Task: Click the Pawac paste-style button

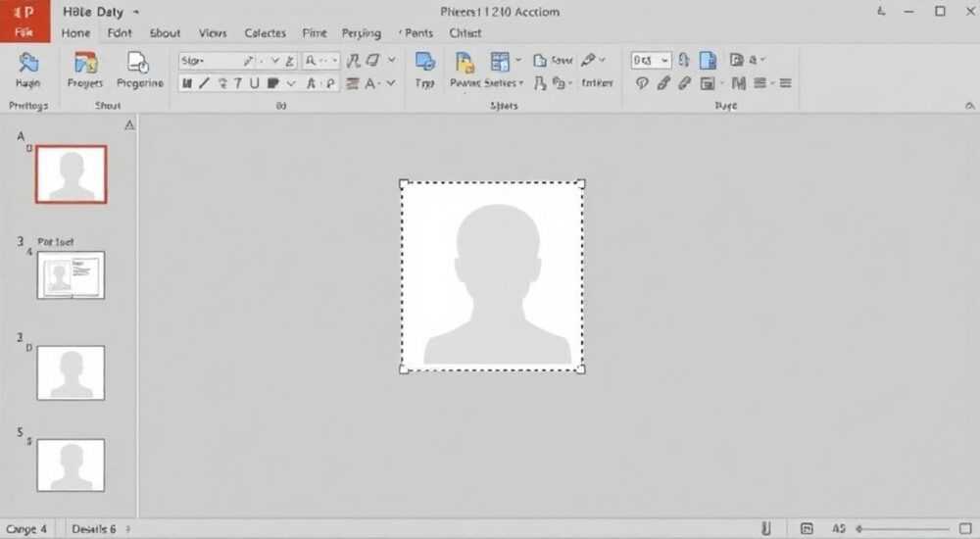Action: tap(465, 70)
